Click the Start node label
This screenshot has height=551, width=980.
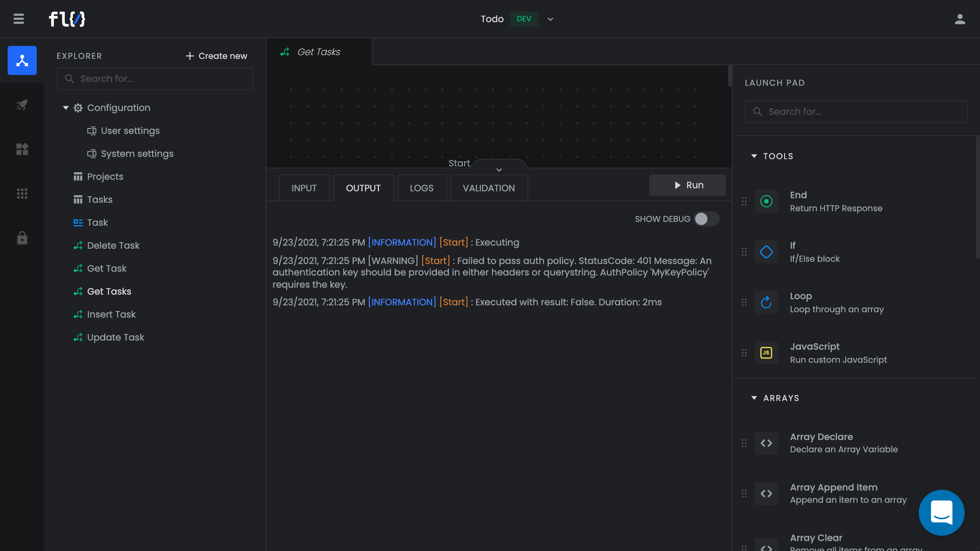click(x=459, y=163)
